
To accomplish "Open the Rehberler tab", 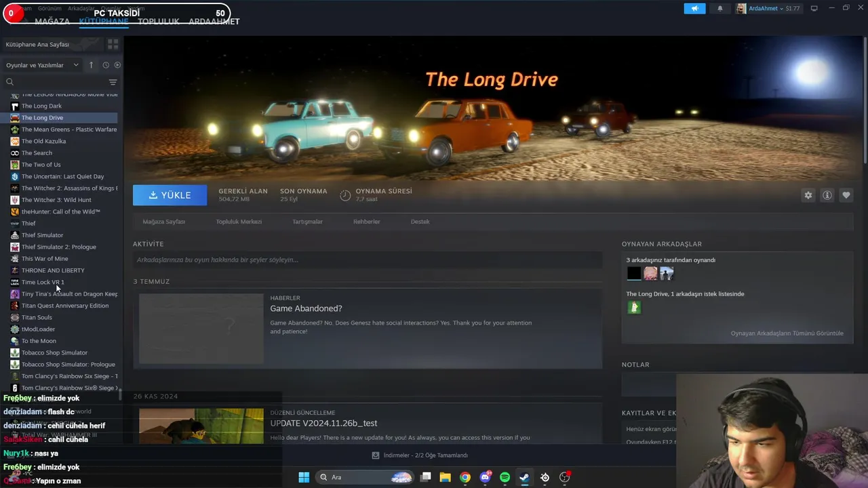I will click(x=367, y=222).
